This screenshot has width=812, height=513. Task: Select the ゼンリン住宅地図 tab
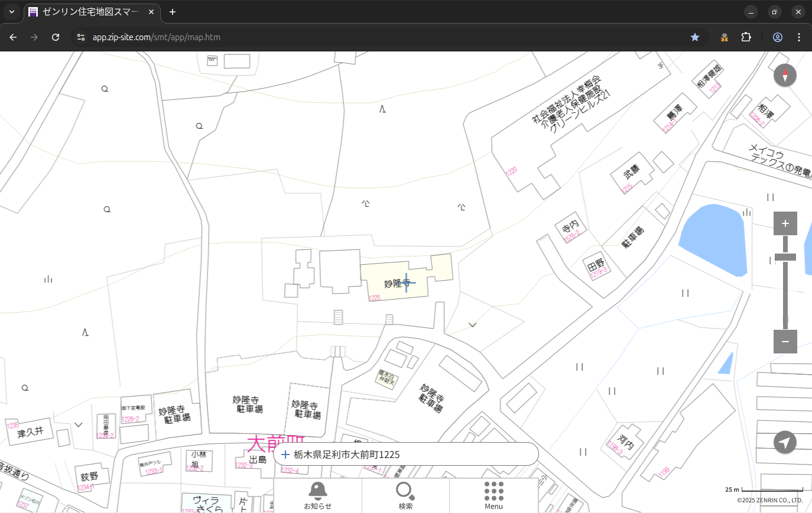pos(92,12)
